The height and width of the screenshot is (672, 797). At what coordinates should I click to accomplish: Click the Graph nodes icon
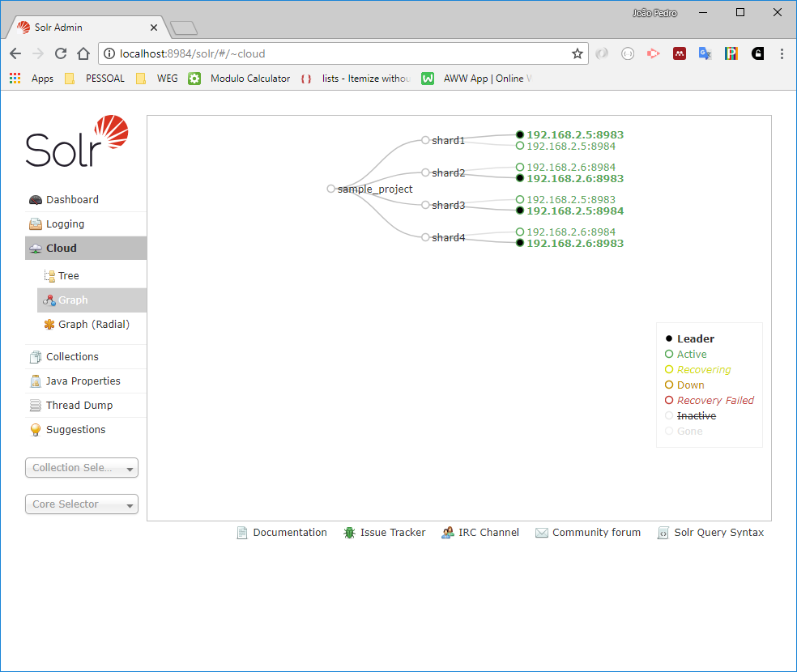(x=49, y=300)
